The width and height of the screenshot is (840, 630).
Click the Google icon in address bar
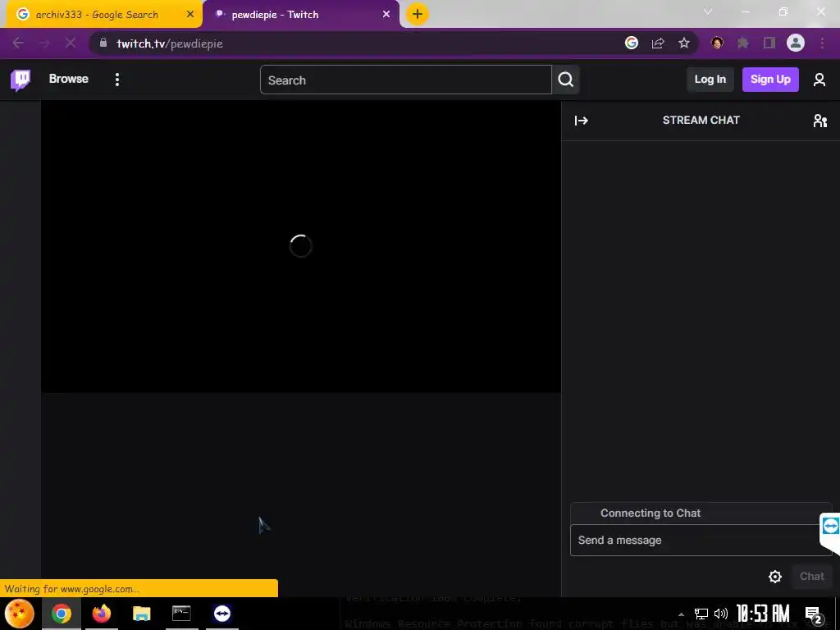coord(632,43)
